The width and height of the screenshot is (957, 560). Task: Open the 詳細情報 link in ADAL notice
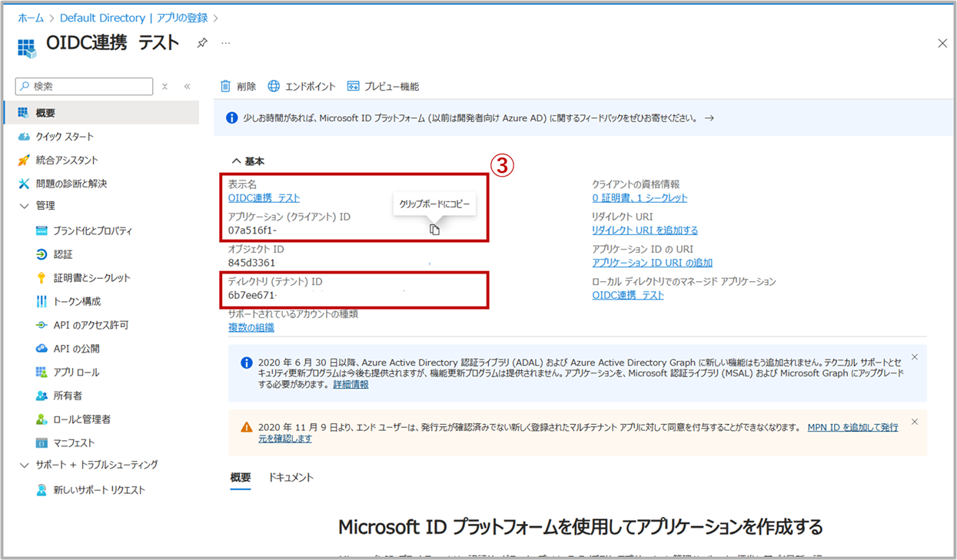click(351, 384)
